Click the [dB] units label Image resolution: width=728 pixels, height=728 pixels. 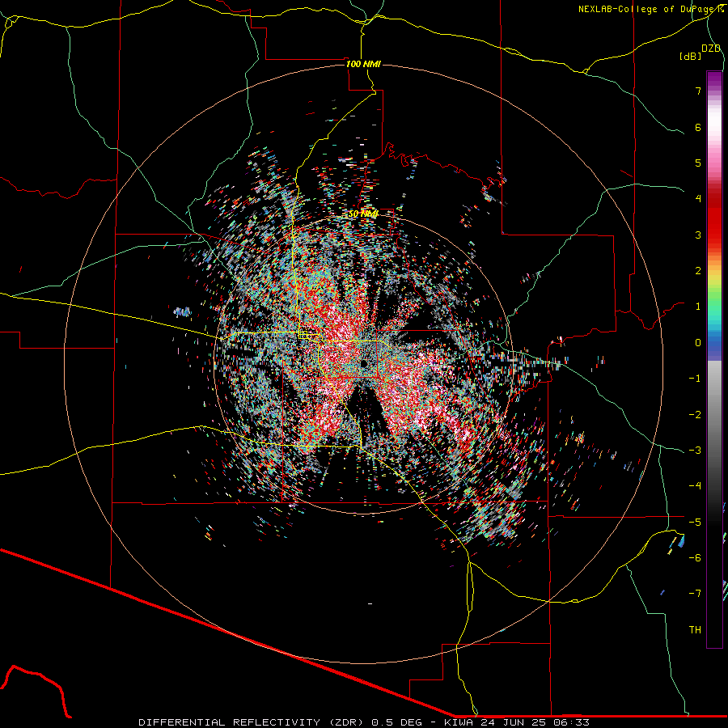point(691,57)
